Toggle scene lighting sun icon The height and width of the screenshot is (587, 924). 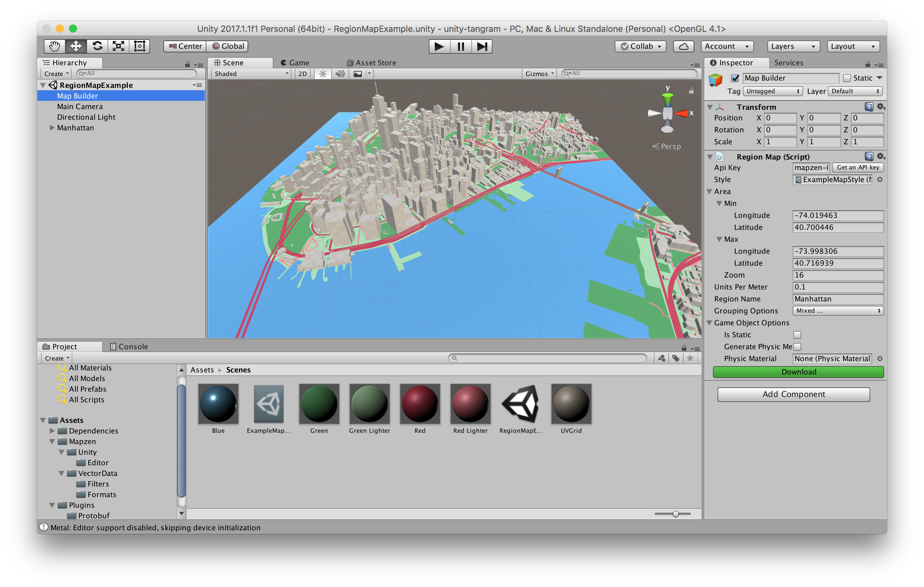pyautogui.click(x=323, y=74)
